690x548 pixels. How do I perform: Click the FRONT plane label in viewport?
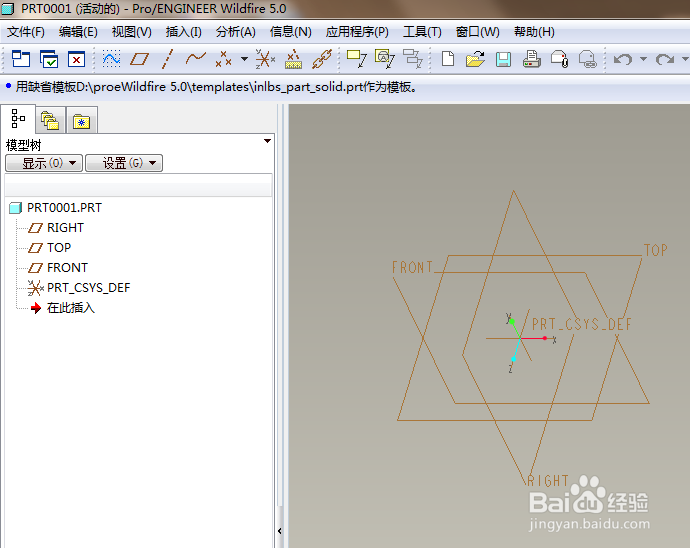pos(412,267)
